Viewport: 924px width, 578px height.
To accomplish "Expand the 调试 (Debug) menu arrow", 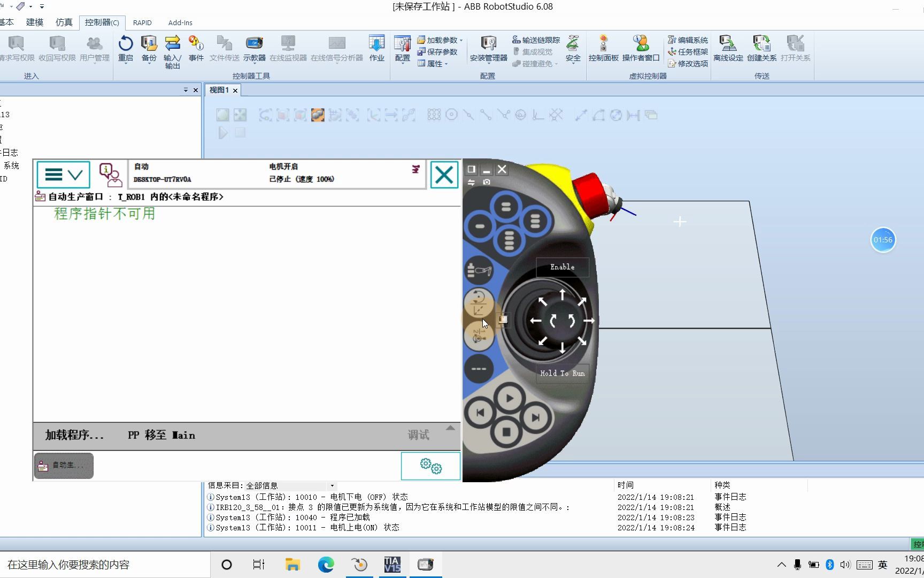I will point(450,428).
